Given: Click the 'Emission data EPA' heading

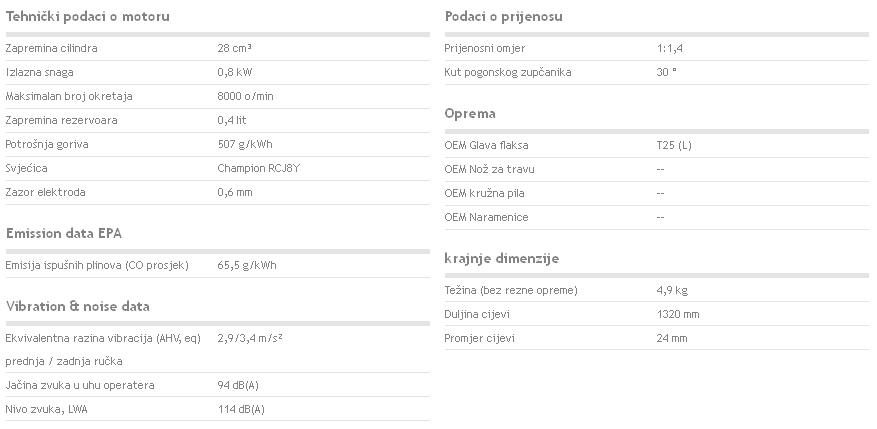Looking at the screenshot, I should [64, 234].
